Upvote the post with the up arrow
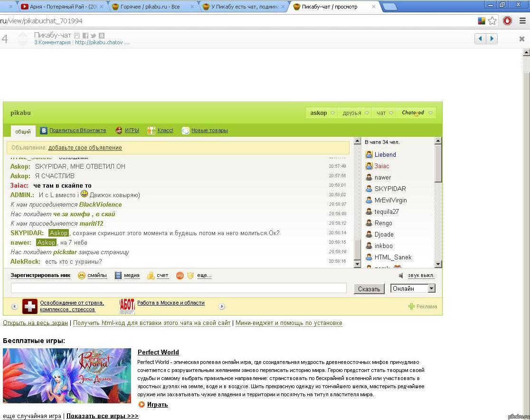 [x=23, y=35]
